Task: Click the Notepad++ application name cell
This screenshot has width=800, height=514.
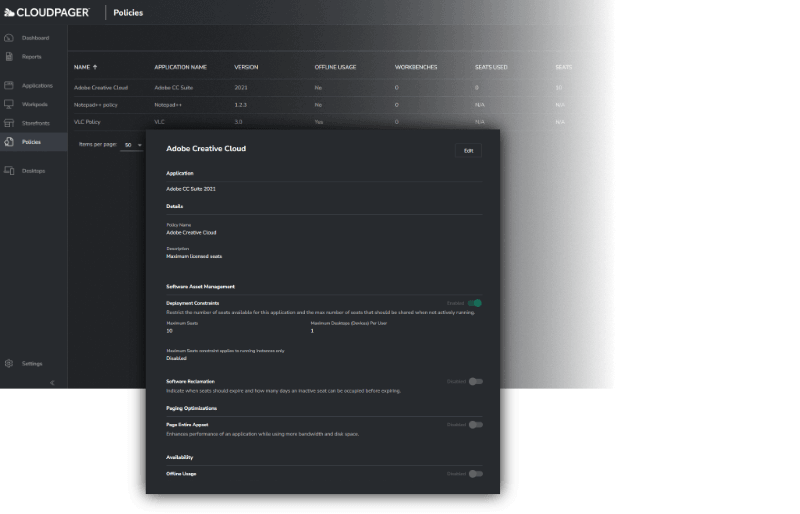Action: (168, 105)
